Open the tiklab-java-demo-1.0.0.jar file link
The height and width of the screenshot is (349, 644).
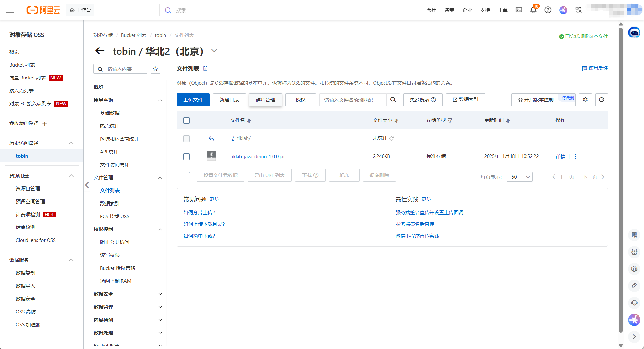[258, 157]
